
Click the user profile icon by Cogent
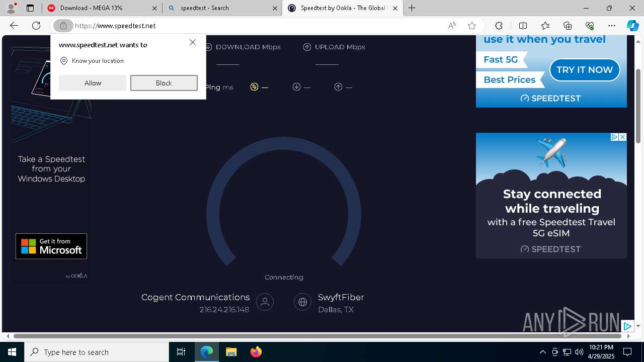point(265,302)
